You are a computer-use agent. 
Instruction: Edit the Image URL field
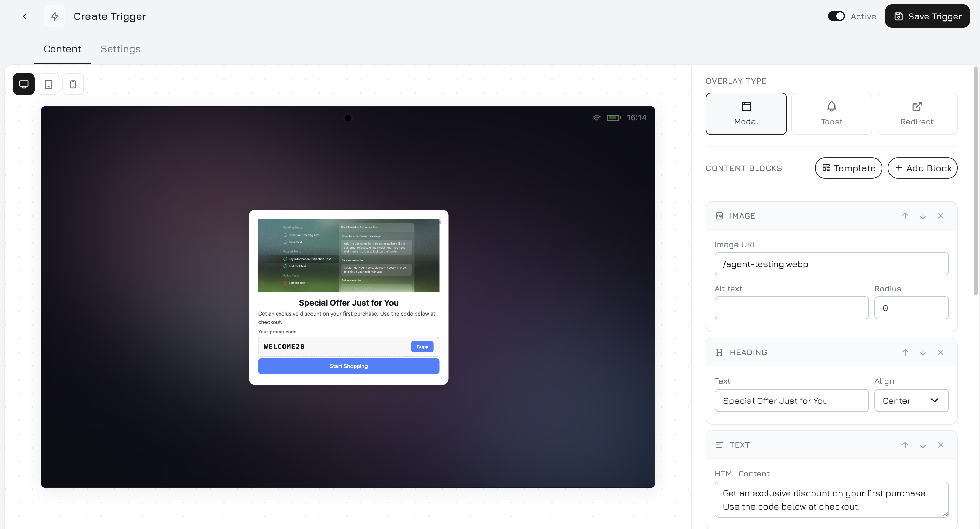tap(831, 264)
